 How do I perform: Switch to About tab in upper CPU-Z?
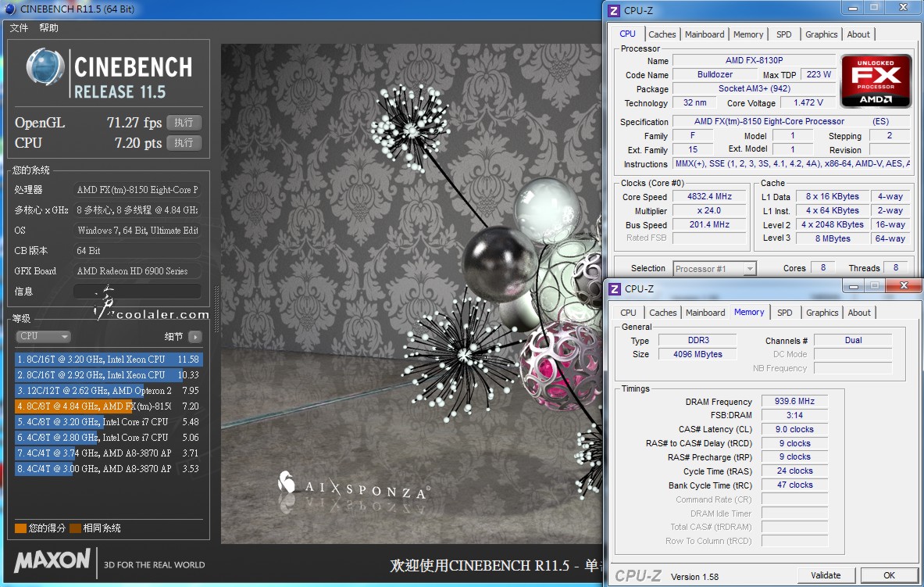click(858, 34)
